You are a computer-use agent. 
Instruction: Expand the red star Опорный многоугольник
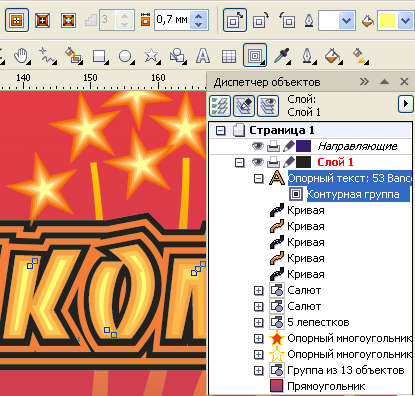click(x=258, y=338)
